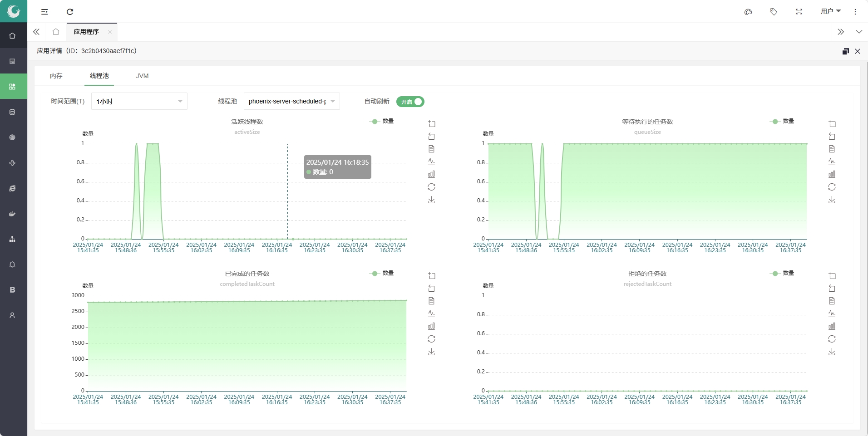
Task: Open the 时间范围 1小时 dropdown
Action: pyautogui.click(x=139, y=101)
